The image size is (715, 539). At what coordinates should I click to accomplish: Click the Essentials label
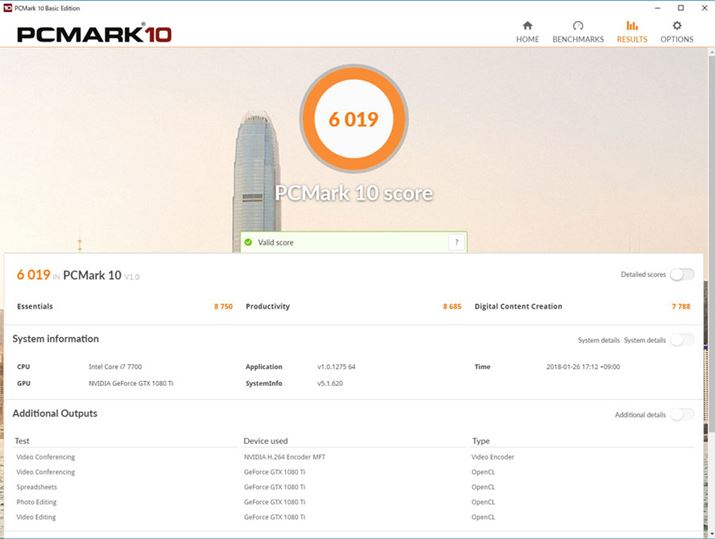tap(35, 306)
